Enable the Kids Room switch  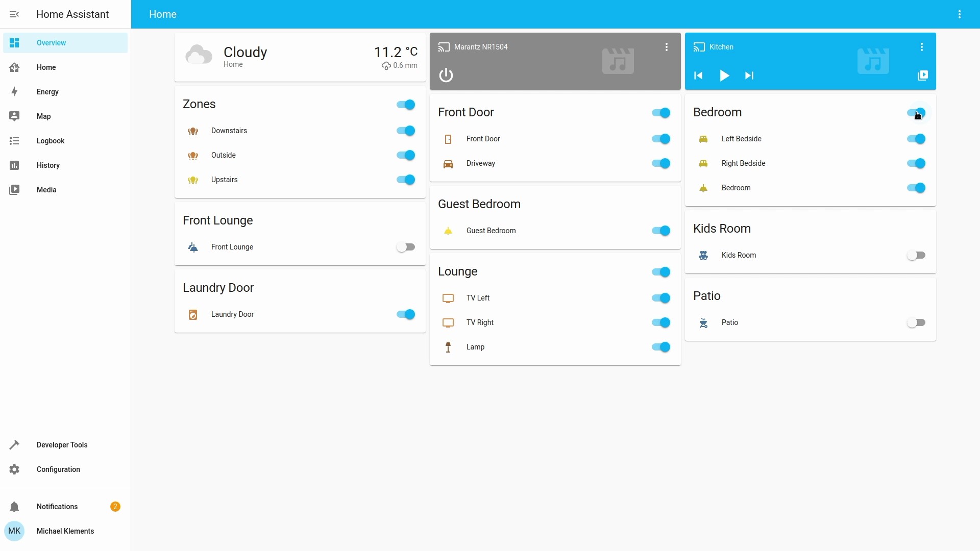pos(916,255)
